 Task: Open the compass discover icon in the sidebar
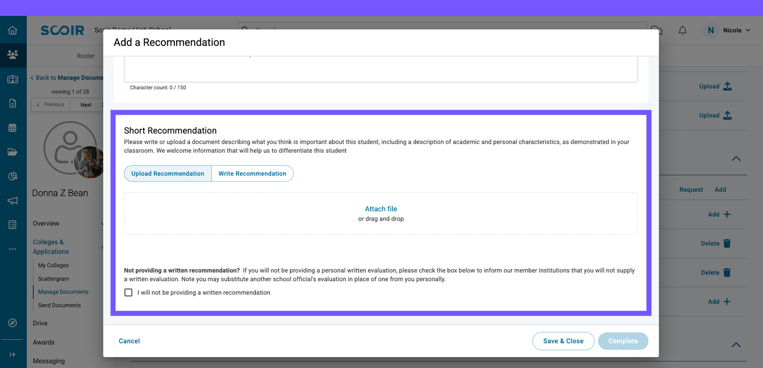click(x=13, y=323)
